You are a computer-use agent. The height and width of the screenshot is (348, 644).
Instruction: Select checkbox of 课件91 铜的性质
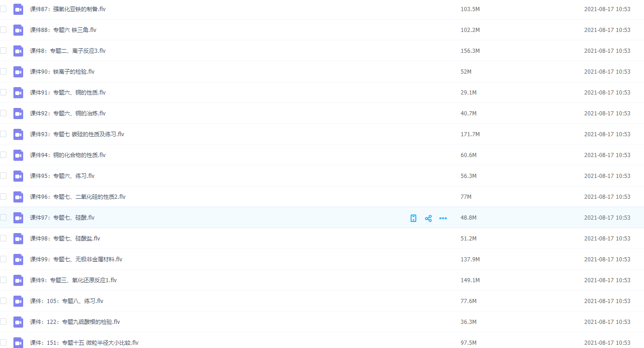coord(3,92)
